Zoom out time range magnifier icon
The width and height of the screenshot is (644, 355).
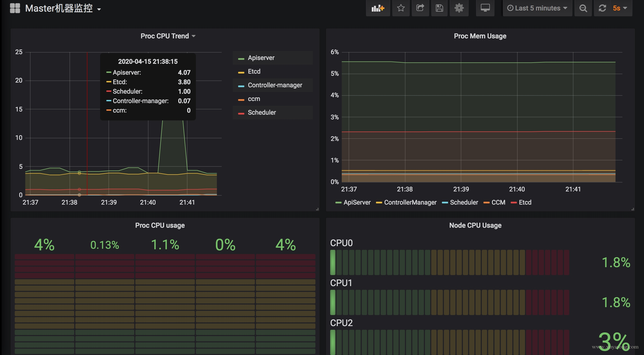click(583, 8)
